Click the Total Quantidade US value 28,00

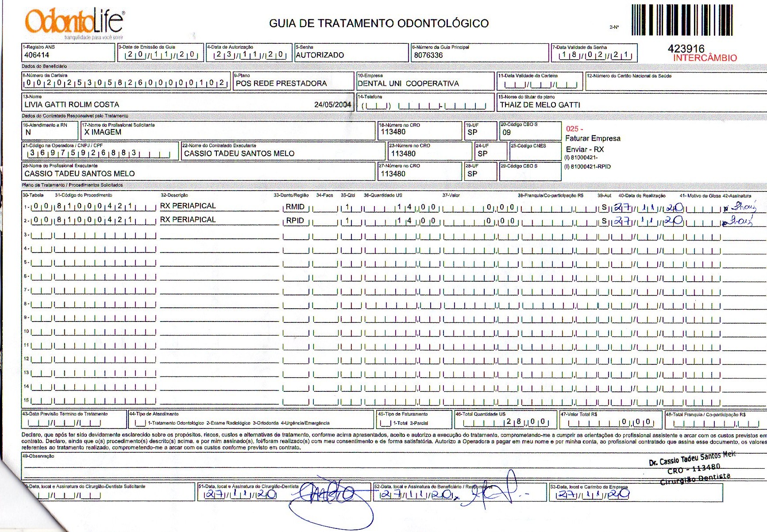[x=525, y=422]
